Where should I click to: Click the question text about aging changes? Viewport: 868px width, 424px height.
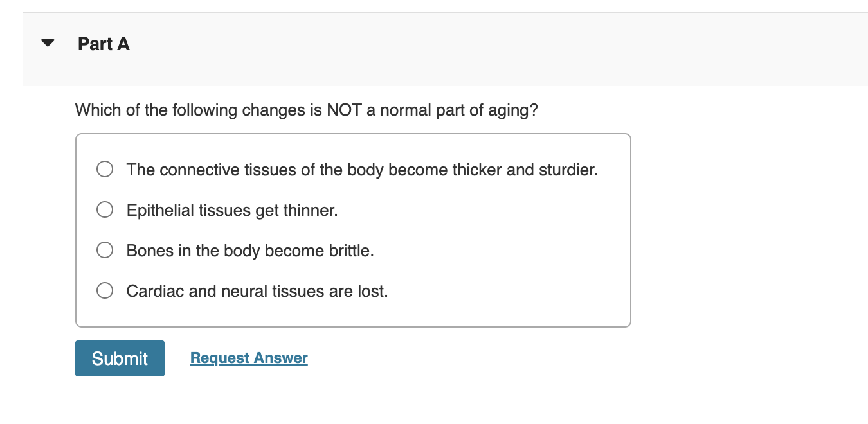pos(307,110)
